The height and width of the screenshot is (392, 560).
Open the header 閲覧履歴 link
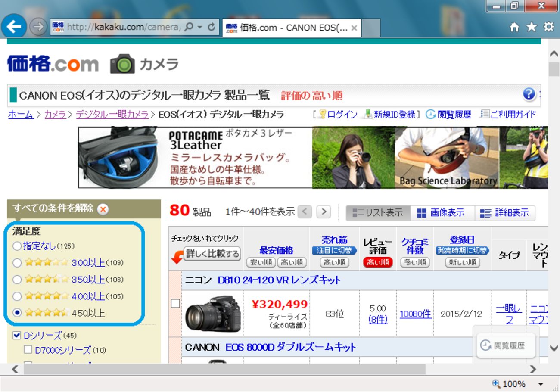(454, 115)
